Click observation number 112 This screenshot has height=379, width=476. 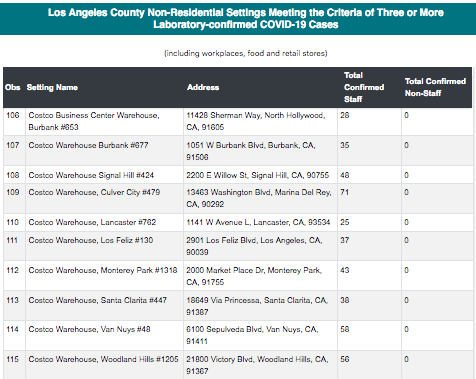[13, 270]
